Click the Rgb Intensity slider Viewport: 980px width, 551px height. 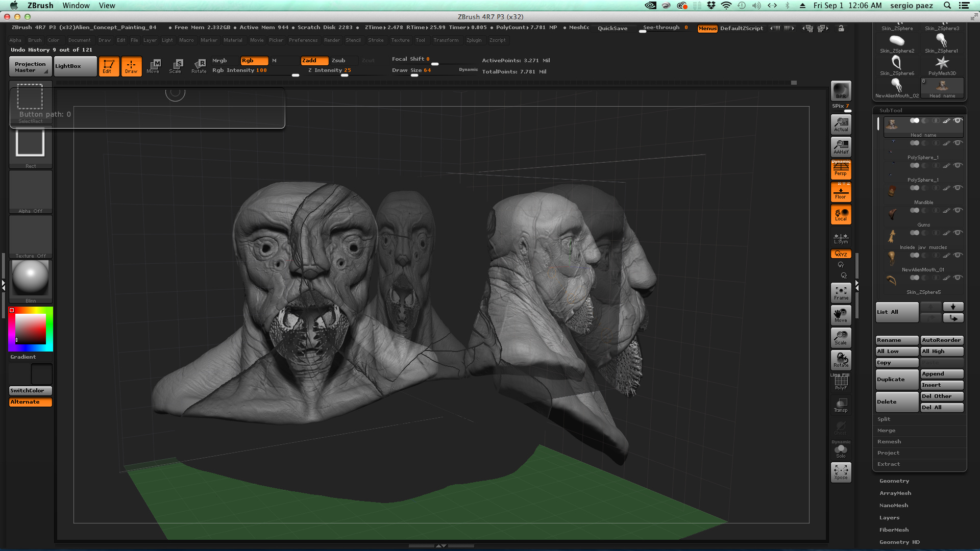point(255,71)
